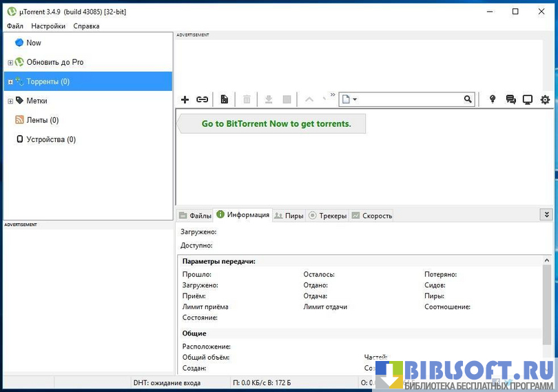This screenshot has width=558, height=392.
Task: Open the chat bubbles icon in toolbar
Action: [510, 100]
